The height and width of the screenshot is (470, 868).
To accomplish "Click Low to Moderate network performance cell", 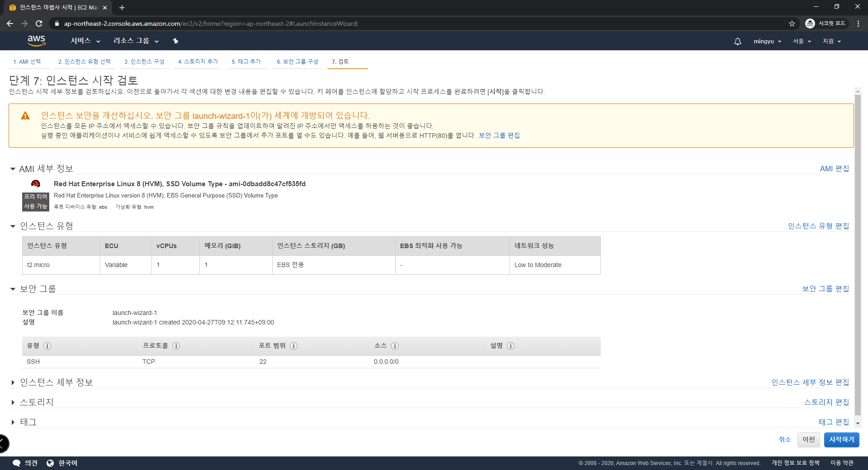I will click(555, 265).
